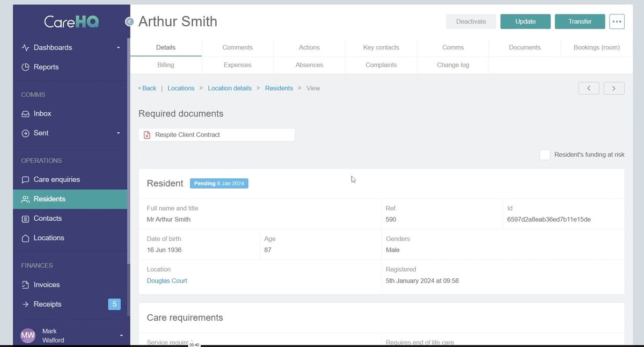Open the Invoices page
The width and height of the screenshot is (644, 347).
[46, 284]
